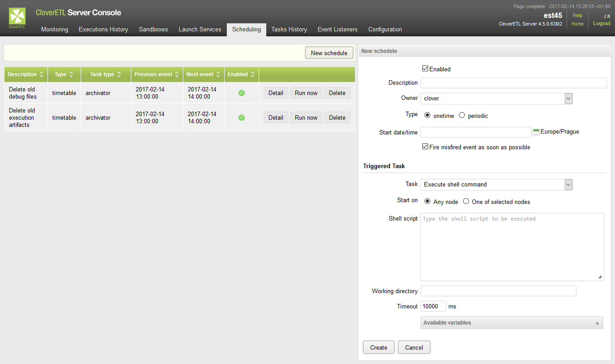
Task: Choose One of selected nodes option
Action: tap(466, 201)
